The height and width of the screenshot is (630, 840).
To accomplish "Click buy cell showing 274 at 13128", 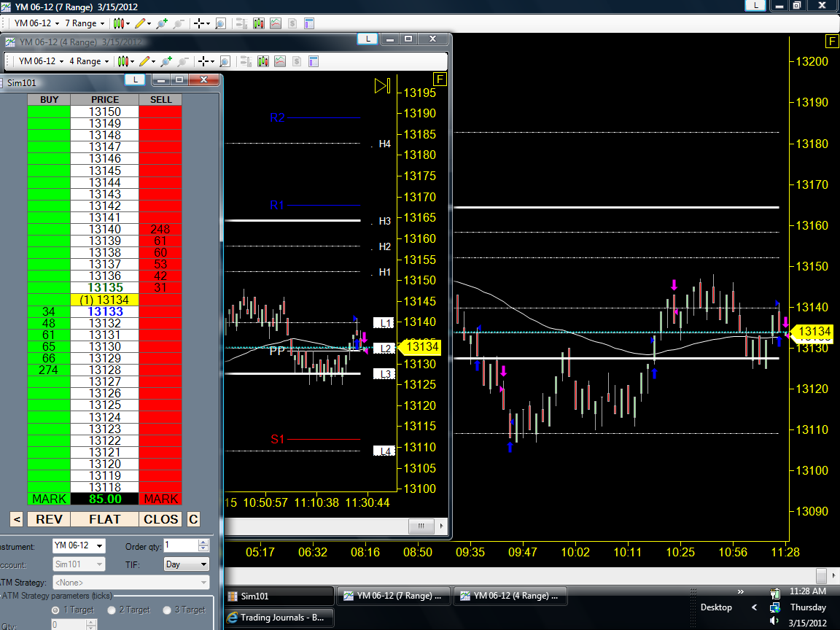I will [49, 370].
